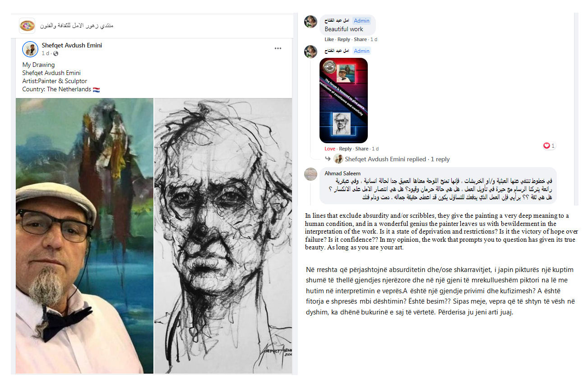Open the charcoal portrait drawing image
This screenshot has height=389, width=588.
pyautogui.click(x=223, y=236)
